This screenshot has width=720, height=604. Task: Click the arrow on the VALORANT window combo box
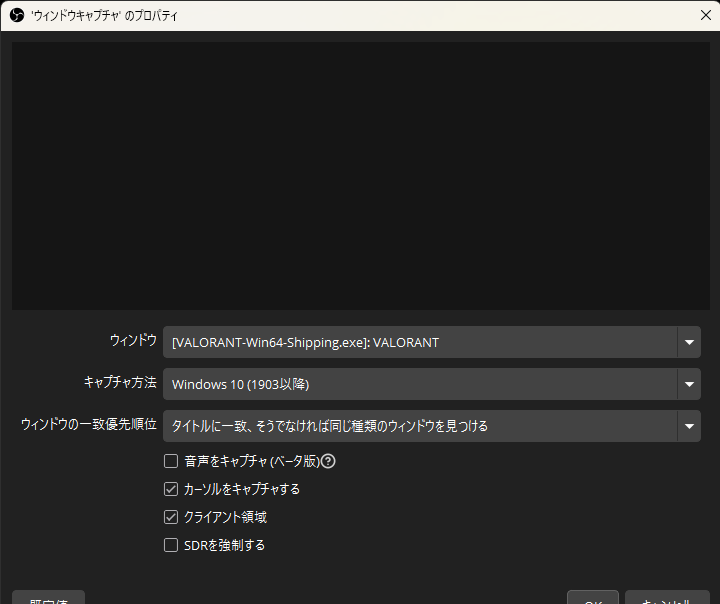pos(689,342)
